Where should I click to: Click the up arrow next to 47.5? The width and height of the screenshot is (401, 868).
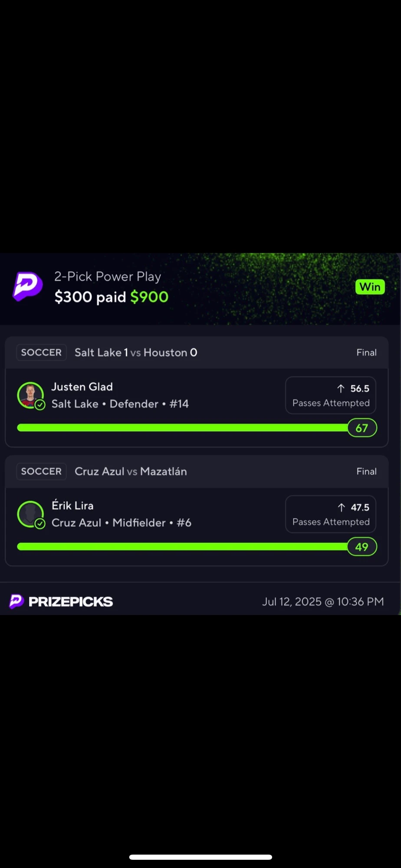[341, 507]
